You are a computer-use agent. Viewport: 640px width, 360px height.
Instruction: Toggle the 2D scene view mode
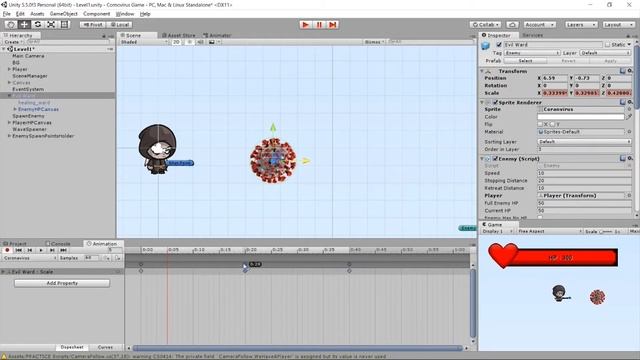176,42
